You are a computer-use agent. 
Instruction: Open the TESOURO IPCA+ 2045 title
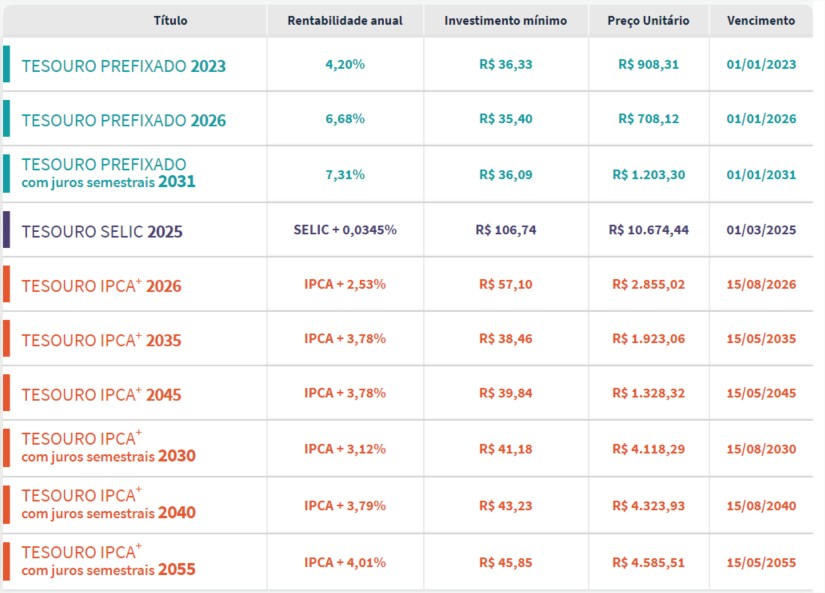click(x=102, y=395)
